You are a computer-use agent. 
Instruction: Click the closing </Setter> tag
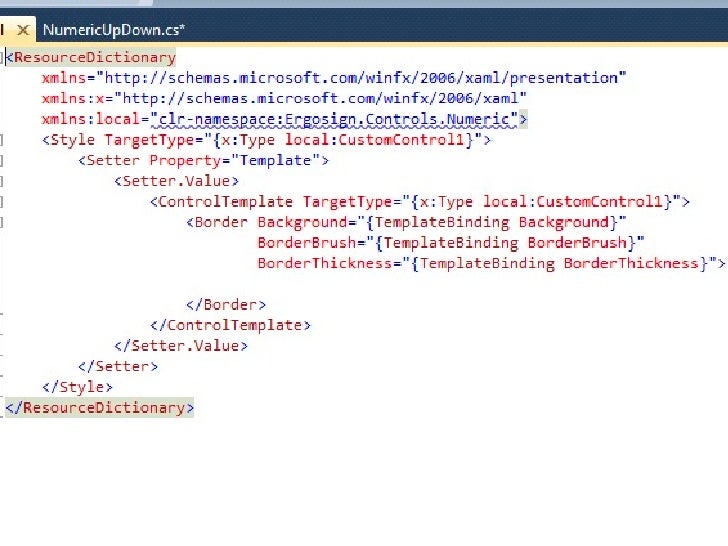point(118,367)
